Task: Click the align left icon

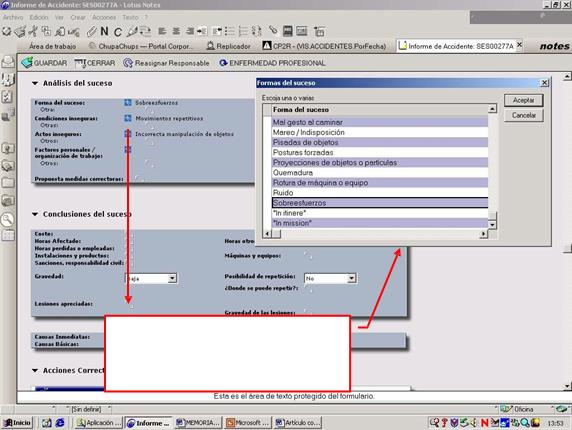Action: click(162, 31)
